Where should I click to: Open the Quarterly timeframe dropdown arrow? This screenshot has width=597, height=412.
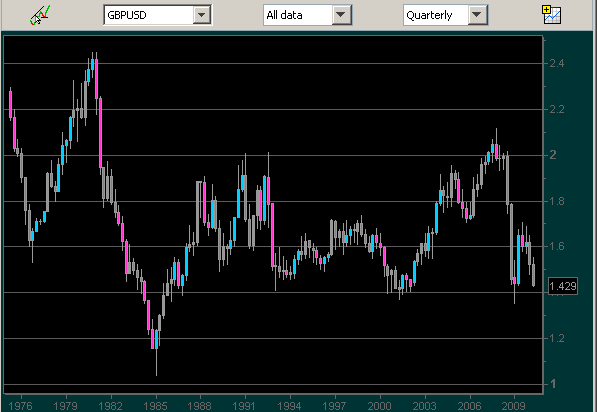point(477,15)
